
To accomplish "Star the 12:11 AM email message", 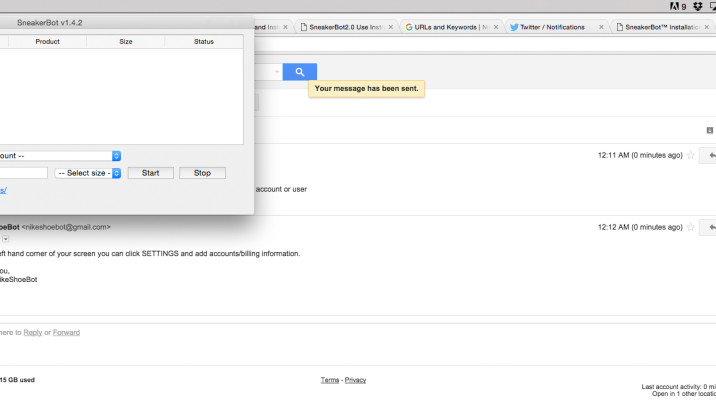I will point(690,156).
